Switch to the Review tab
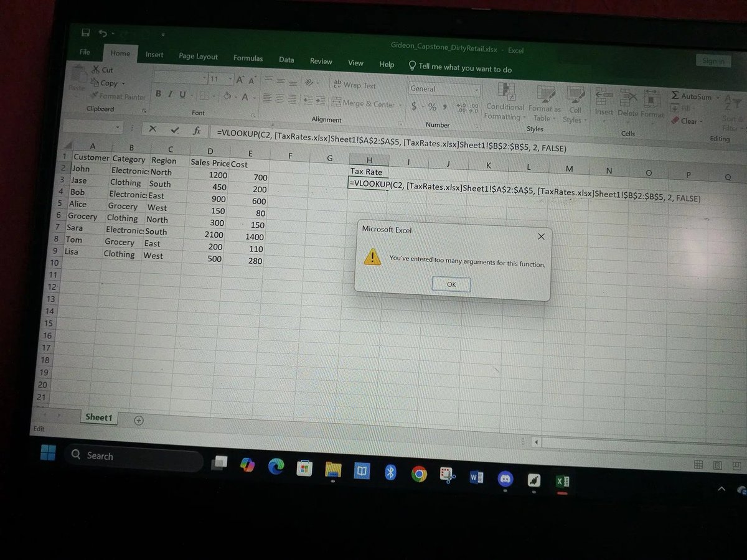Image resolution: width=747 pixels, height=560 pixels. tap(321, 61)
